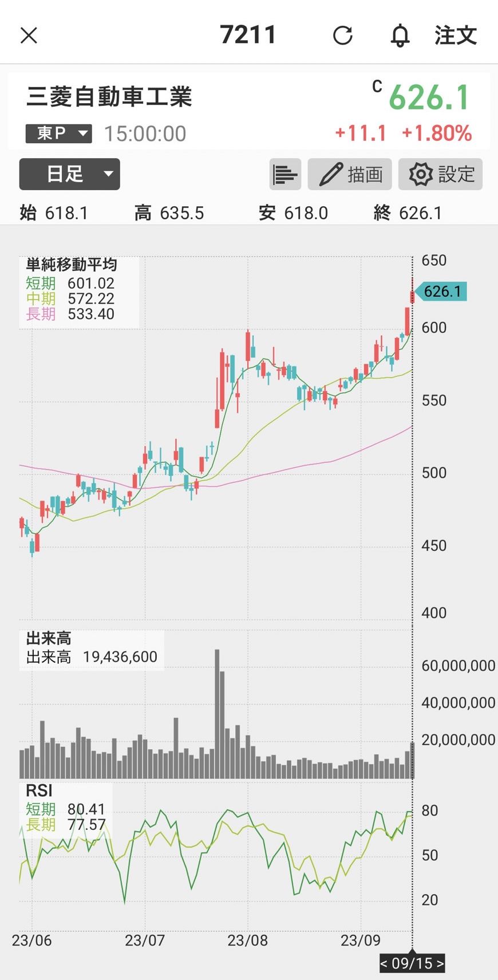Select the 始 618.1 open price
The height and width of the screenshot is (980, 498).
(x=54, y=213)
